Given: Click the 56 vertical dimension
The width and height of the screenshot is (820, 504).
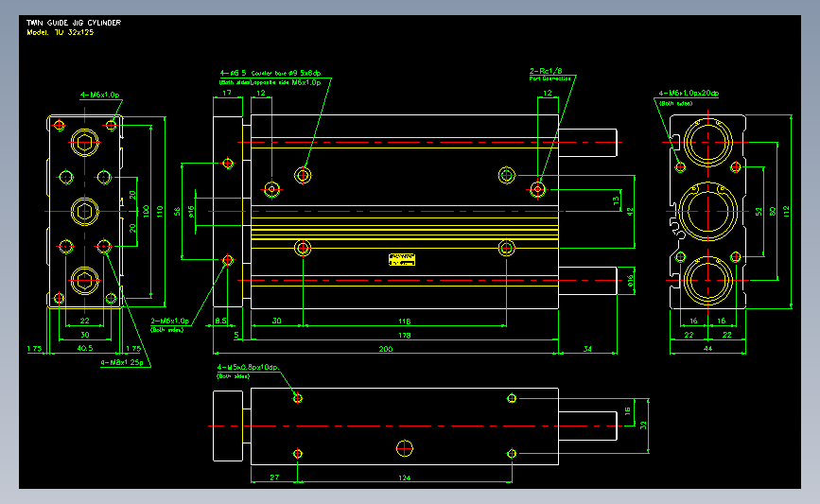Looking at the screenshot, I should [177, 211].
